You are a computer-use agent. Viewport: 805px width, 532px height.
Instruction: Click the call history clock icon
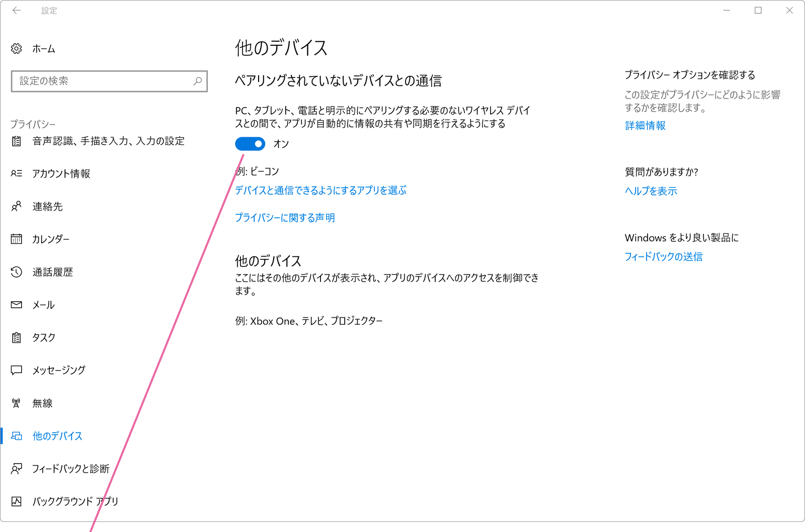point(17,272)
